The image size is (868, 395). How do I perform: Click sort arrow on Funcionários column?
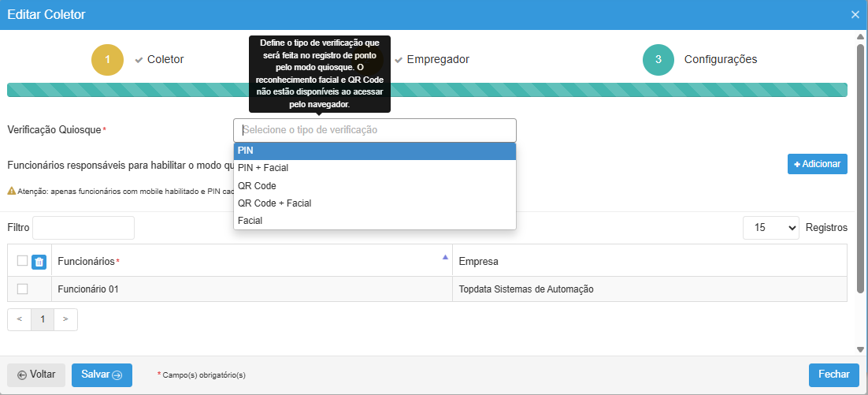click(x=445, y=257)
